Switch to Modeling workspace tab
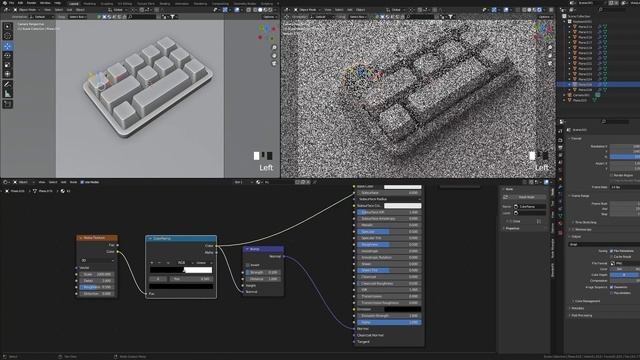 pos(89,4)
